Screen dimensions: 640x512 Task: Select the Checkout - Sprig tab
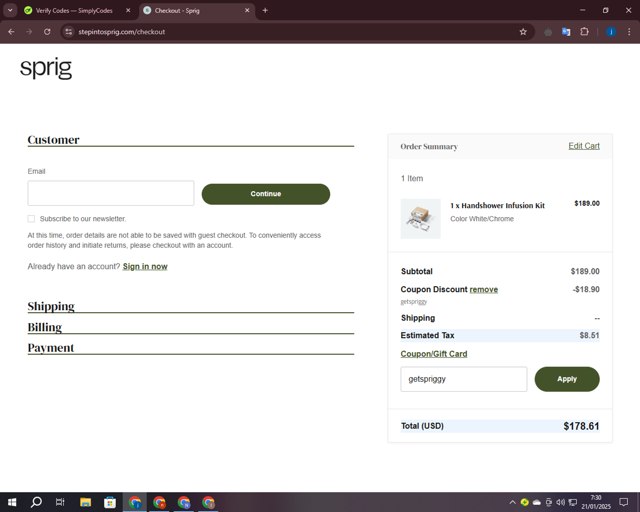tap(177, 11)
